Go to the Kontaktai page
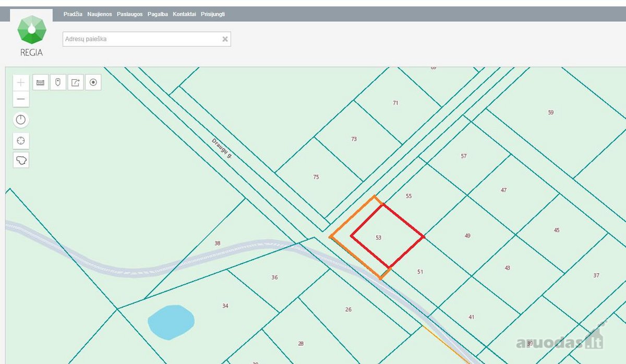The width and height of the screenshot is (626, 364). (x=185, y=14)
